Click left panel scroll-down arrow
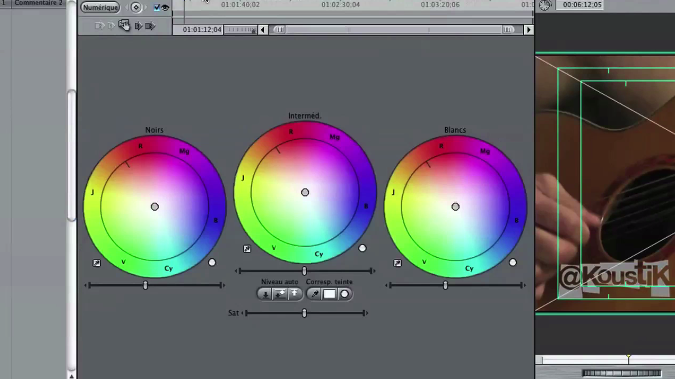Viewport: 675px width, 379px height. (x=71, y=376)
